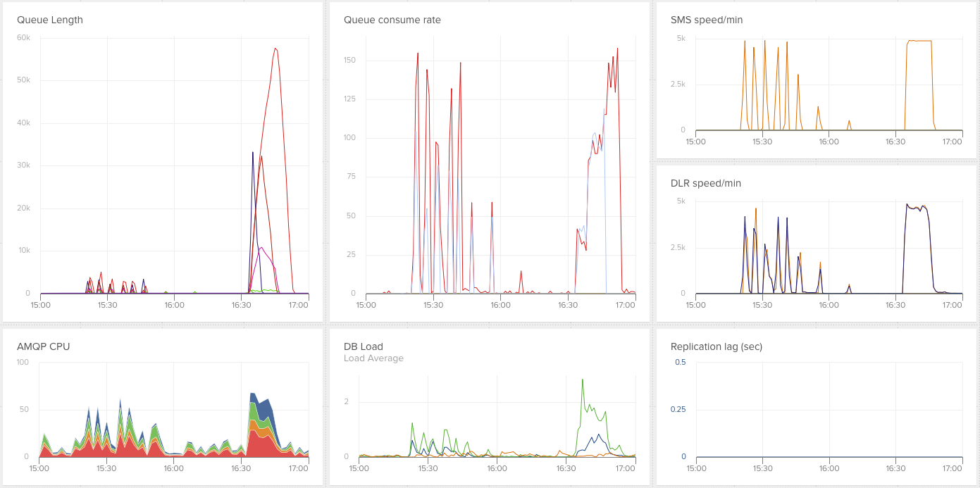Click the Load Average subtitle under DB Load
Viewport: 980px width, 488px height.
(x=373, y=358)
